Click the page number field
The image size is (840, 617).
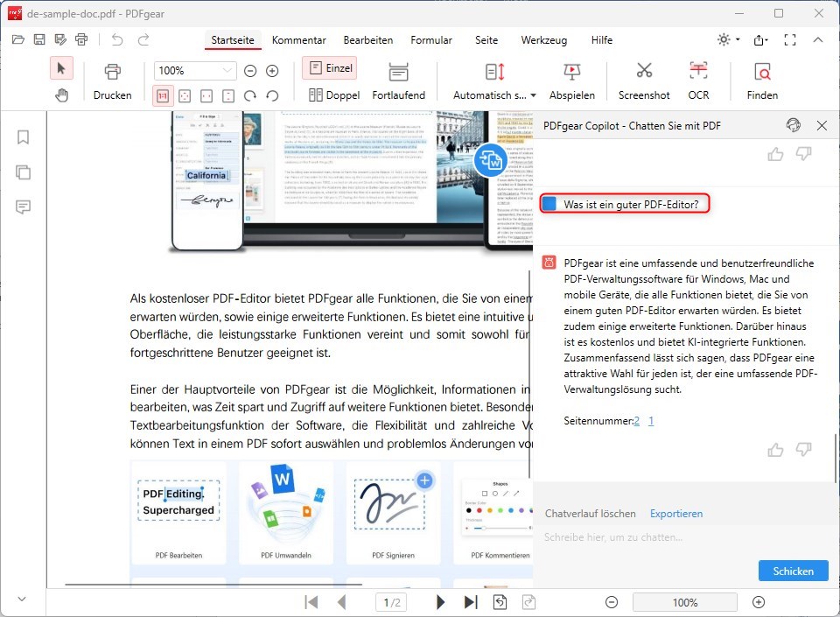(392, 602)
